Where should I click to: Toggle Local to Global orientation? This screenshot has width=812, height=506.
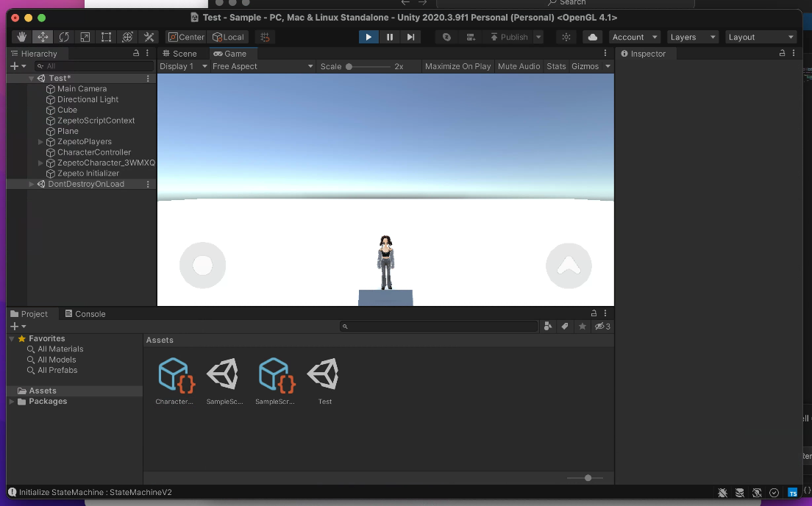pos(229,36)
